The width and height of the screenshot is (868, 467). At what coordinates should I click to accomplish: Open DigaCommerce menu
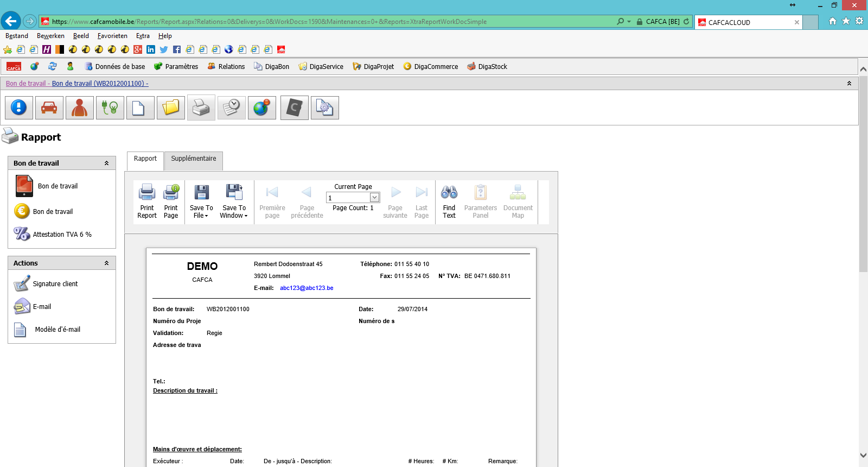(x=431, y=66)
